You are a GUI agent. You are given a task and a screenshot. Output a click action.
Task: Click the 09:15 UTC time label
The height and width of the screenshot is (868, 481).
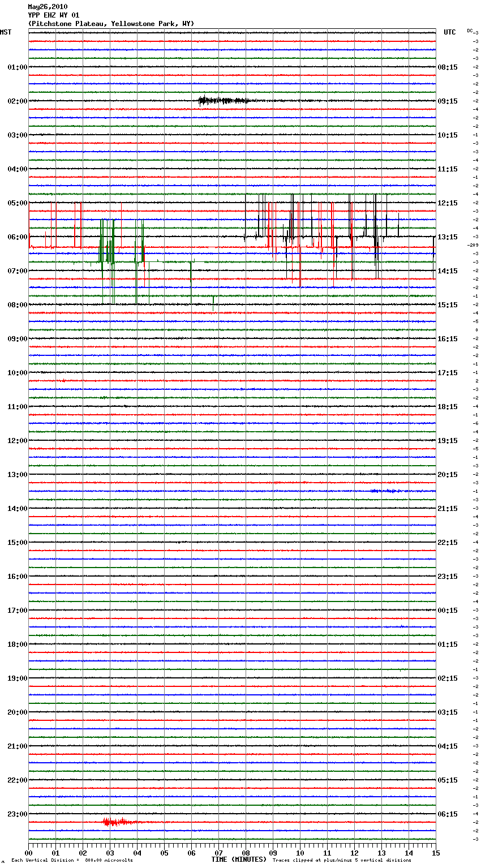click(x=448, y=101)
